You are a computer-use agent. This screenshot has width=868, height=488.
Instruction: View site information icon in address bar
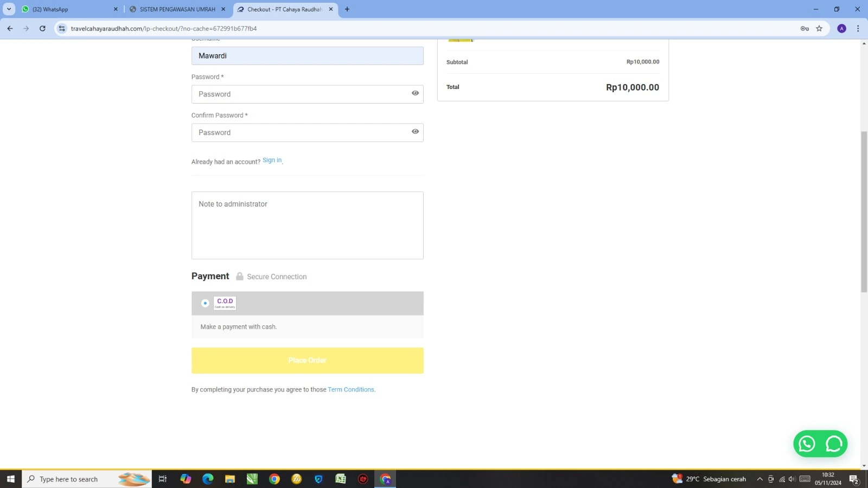tap(62, 29)
